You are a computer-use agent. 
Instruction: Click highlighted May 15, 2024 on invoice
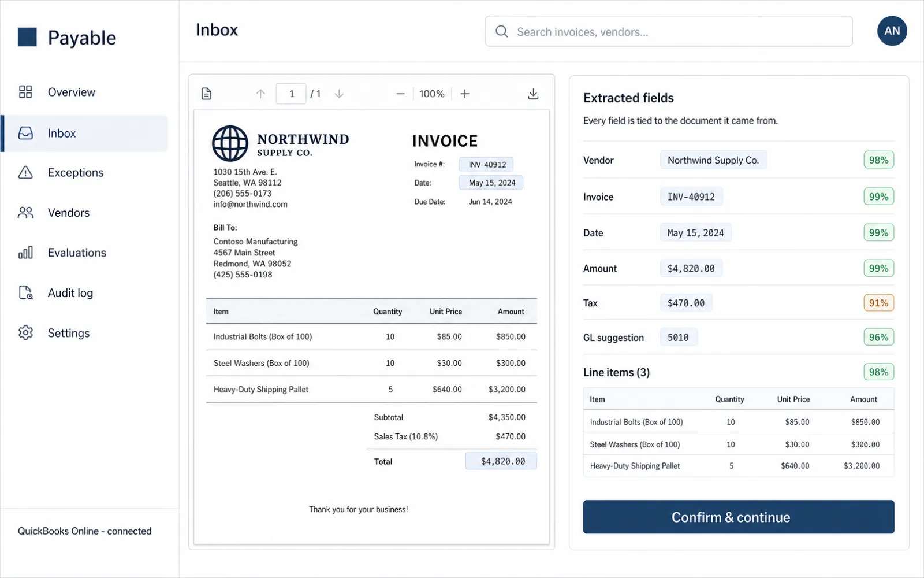pos(491,183)
